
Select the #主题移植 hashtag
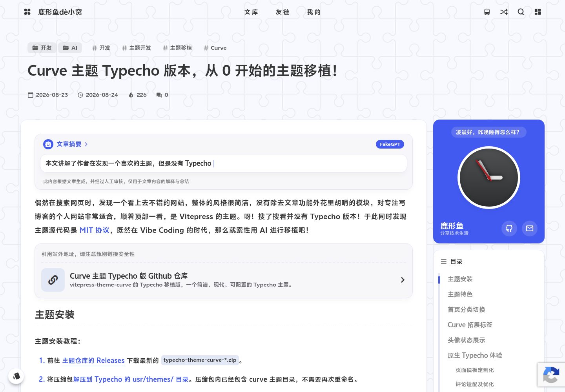point(177,48)
